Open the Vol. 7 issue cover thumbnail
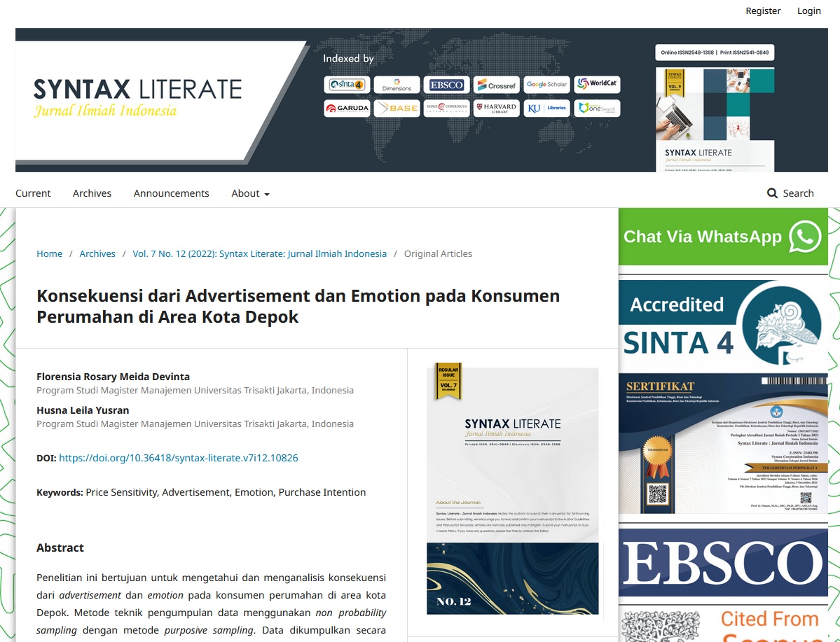This screenshot has width=840, height=642. (x=512, y=490)
